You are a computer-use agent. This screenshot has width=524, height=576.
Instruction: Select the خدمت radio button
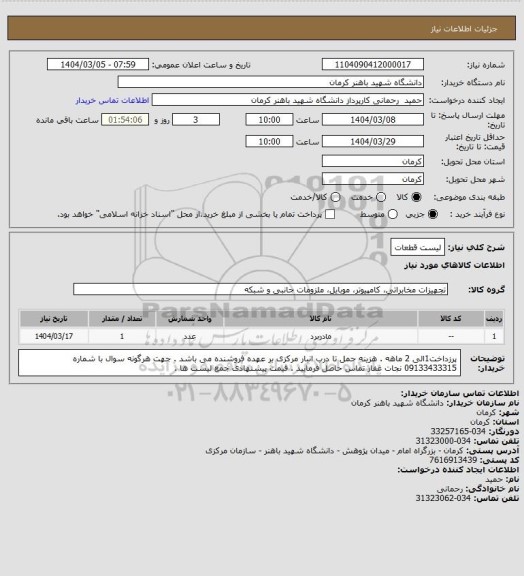pyautogui.click(x=381, y=197)
